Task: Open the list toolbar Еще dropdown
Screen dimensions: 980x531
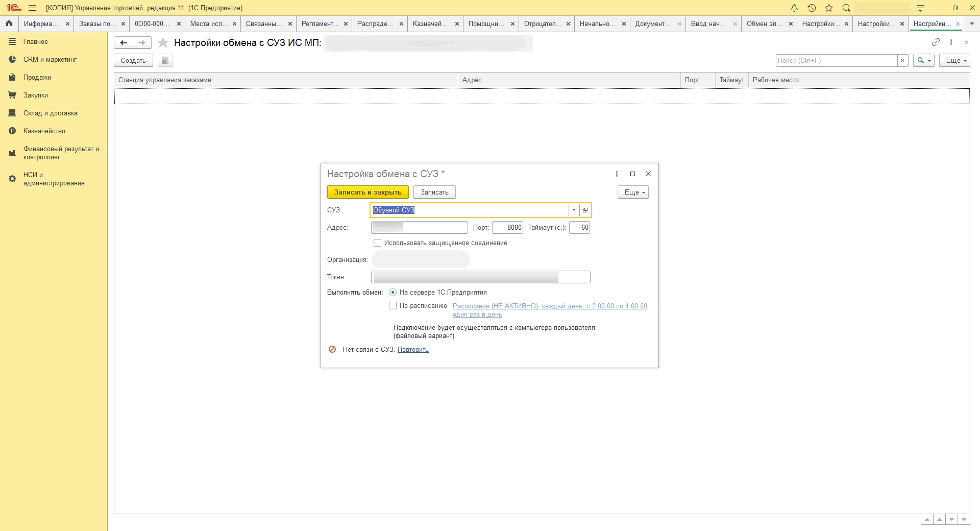Action: [954, 61]
